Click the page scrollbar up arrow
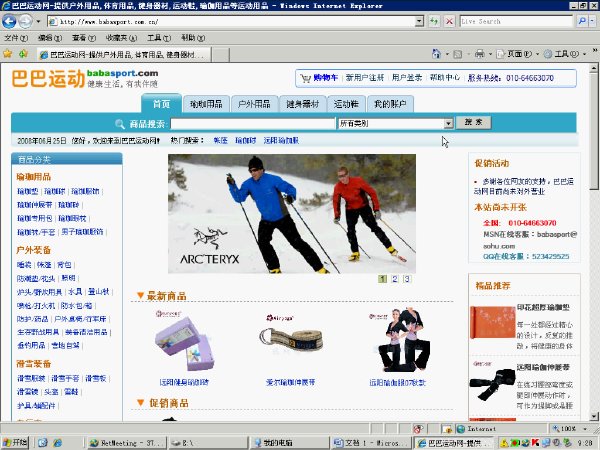The image size is (600, 450). [x=593, y=68]
